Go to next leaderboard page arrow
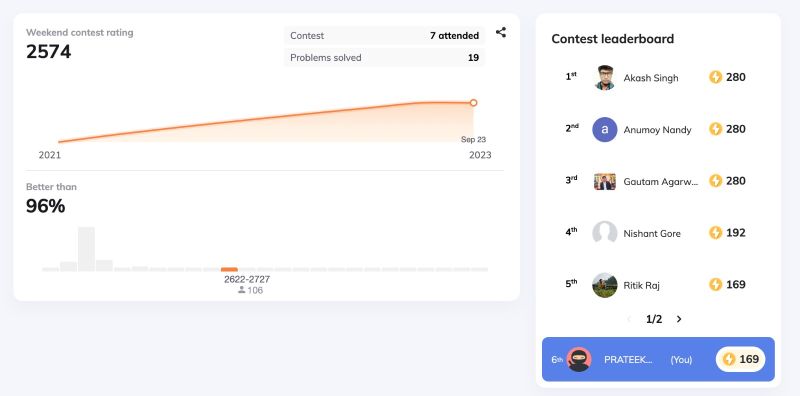 tap(679, 319)
